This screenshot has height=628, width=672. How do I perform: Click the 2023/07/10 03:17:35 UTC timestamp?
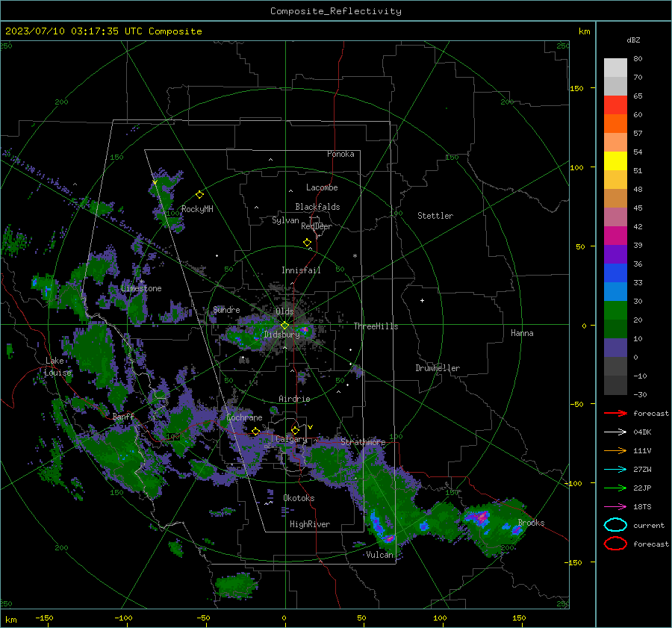pos(103,31)
